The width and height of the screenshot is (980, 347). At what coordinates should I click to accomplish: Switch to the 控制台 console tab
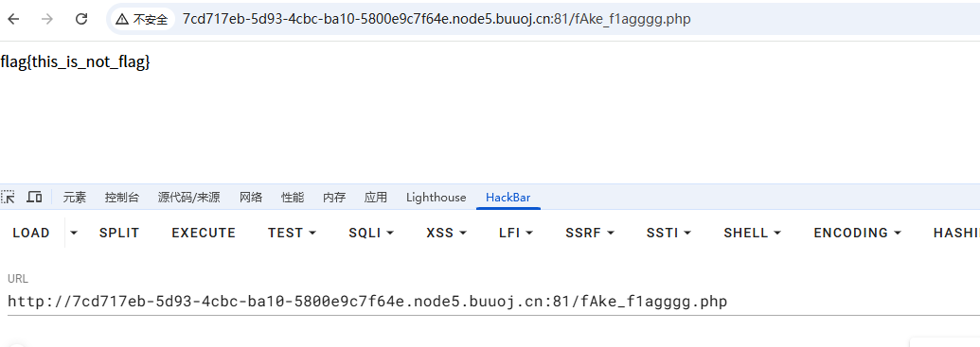pos(121,198)
